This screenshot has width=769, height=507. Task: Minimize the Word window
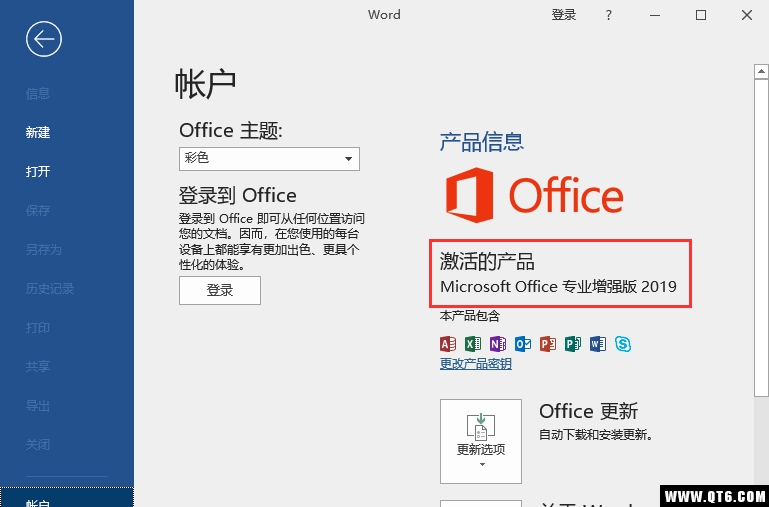tap(655, 15)
